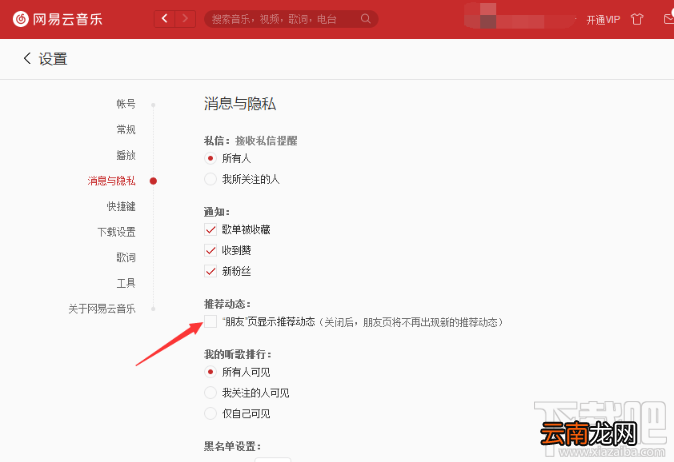Click the 我的听歌排行 section label
This screenshot has width=674, height=462.
[238, 354]
